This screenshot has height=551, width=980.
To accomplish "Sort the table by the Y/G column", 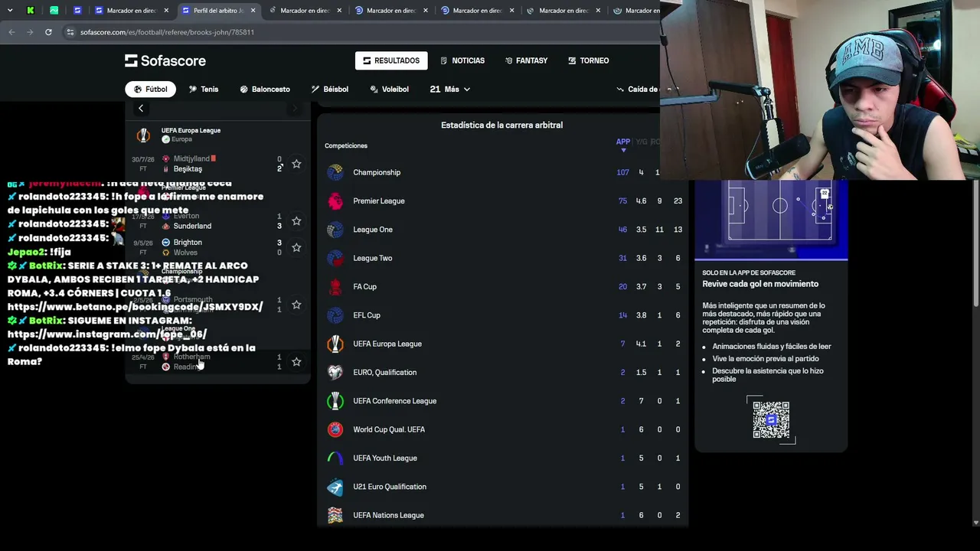I will 642,142.
